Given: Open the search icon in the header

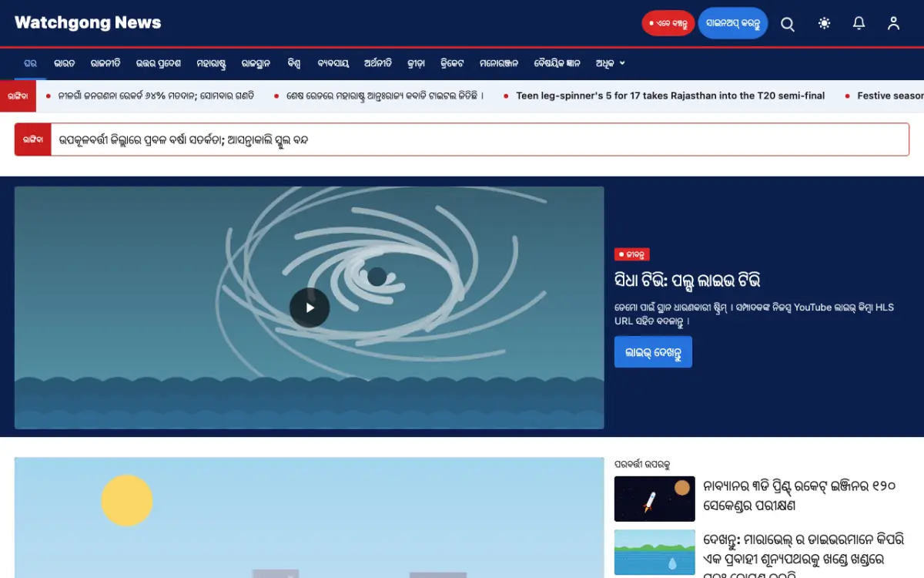Looking at the screenshot, I should tap(788, 24).
